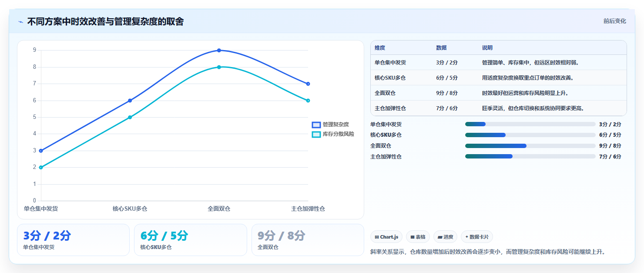The height and width of the screenshot is (273, 644).
Task: Select the 表格 tag chip
Action: [418, 237]
